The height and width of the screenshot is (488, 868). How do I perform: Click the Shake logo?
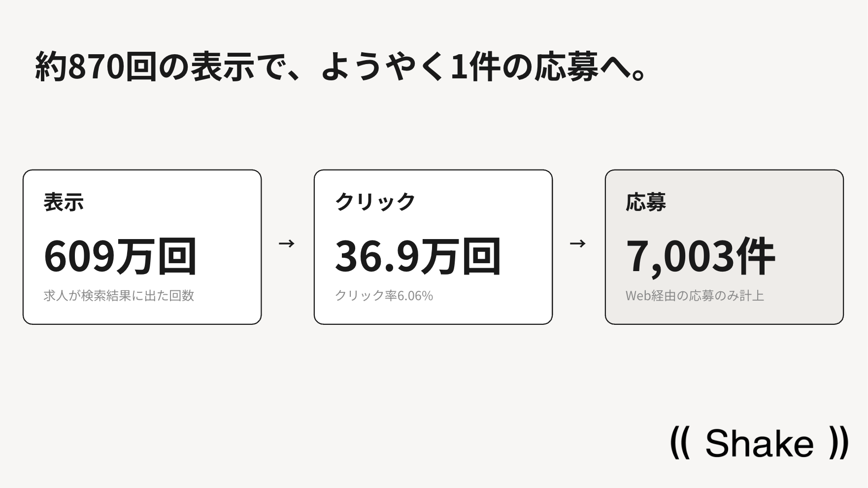click(759, 443)
